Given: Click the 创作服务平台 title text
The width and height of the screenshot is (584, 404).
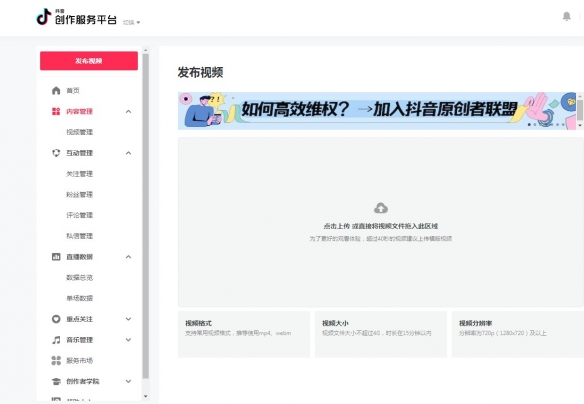Looking at the screenshot, I should click(x=86, y=20).
